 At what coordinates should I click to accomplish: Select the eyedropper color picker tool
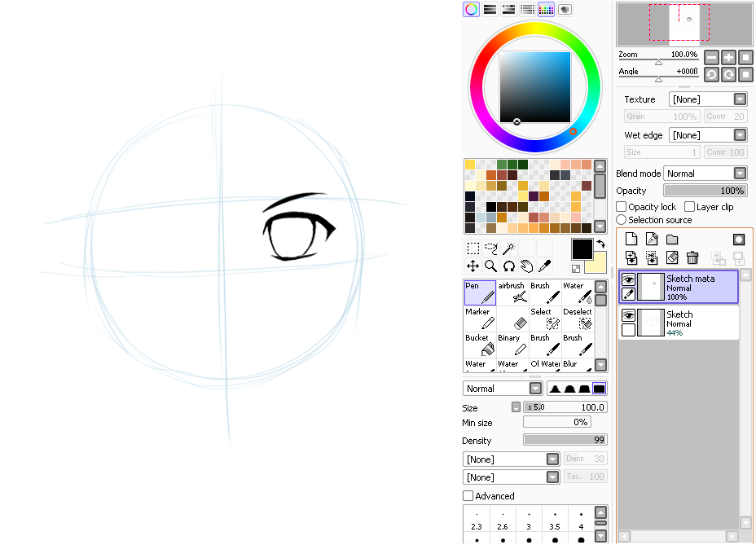[x=544, y=266]
